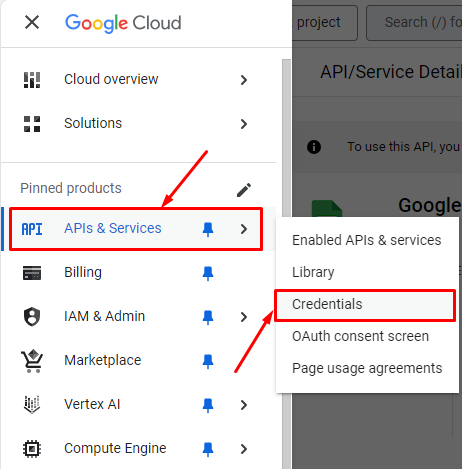Unpin Billing using its pin icon
Image resolution: width=462 pixels, height=469 pixels.
pos(208,273)
